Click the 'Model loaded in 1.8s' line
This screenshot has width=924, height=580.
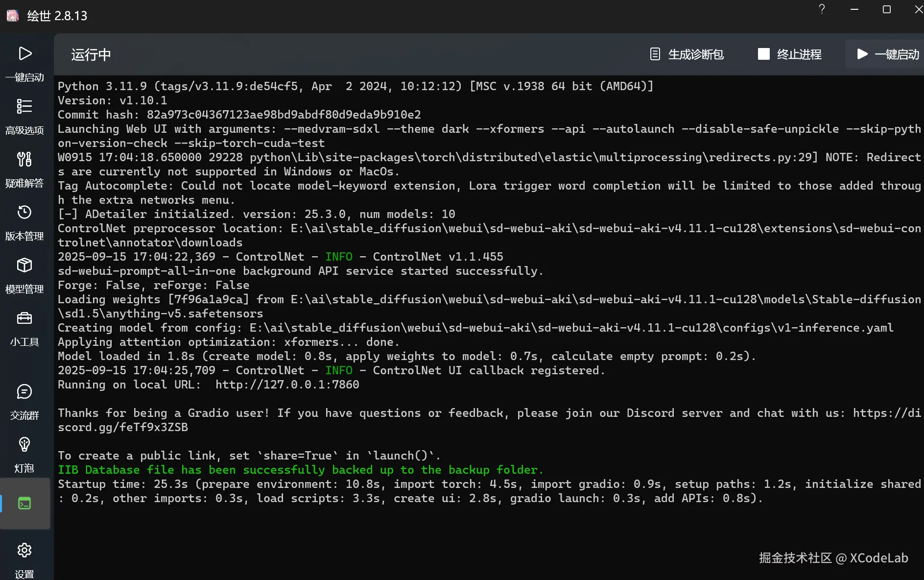tap(407, 356)
